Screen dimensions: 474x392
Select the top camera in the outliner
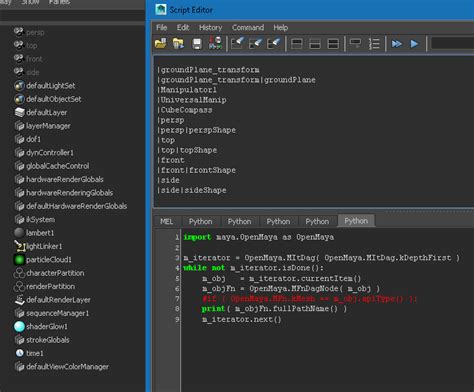[32, 46]
